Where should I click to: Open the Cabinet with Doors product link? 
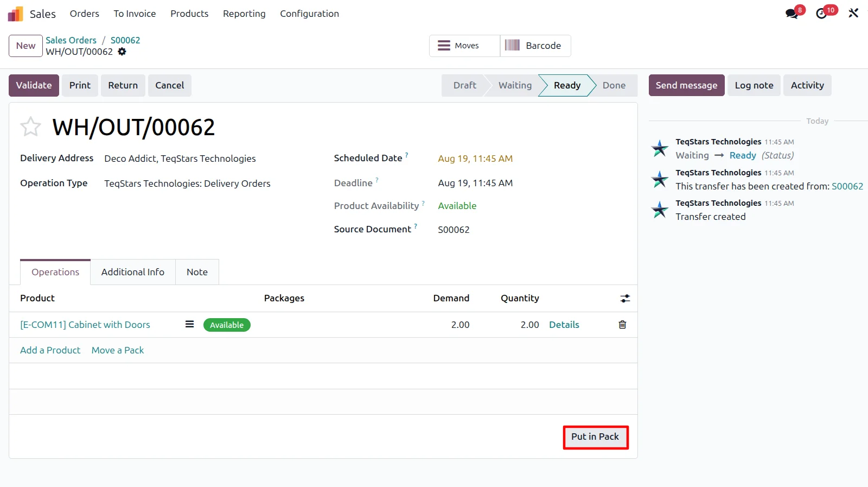85,325
